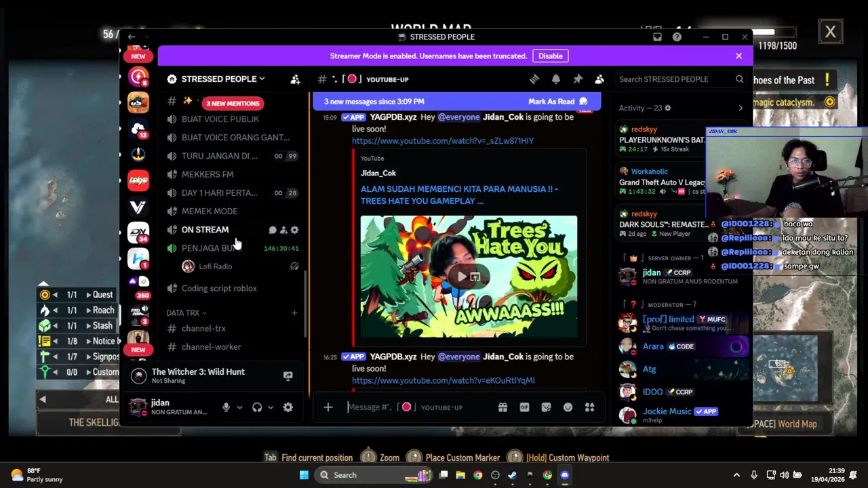The height and width of the screenshot is (488, 868).
Task: Collapse DATA TRX category
Action: 186,313
